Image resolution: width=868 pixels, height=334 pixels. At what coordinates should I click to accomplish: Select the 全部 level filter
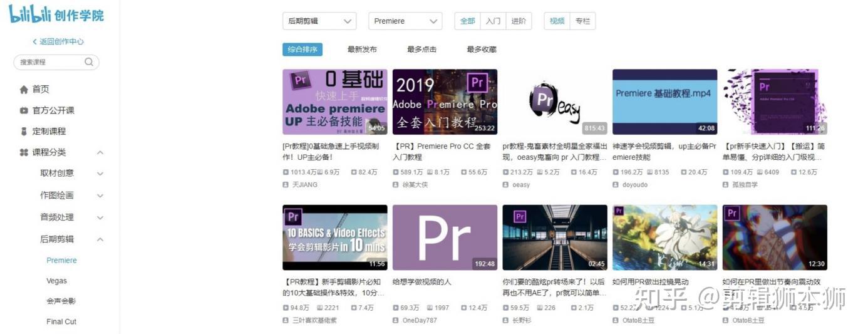pyautogui.click(x=468, y=21)
